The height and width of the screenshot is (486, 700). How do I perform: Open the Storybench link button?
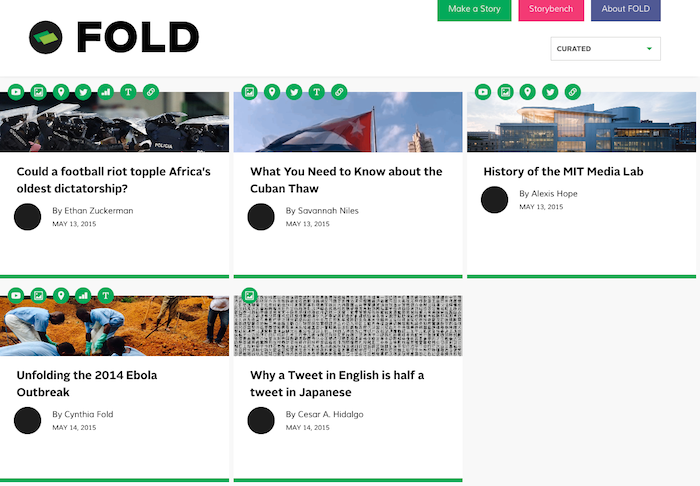coord(551,10)
